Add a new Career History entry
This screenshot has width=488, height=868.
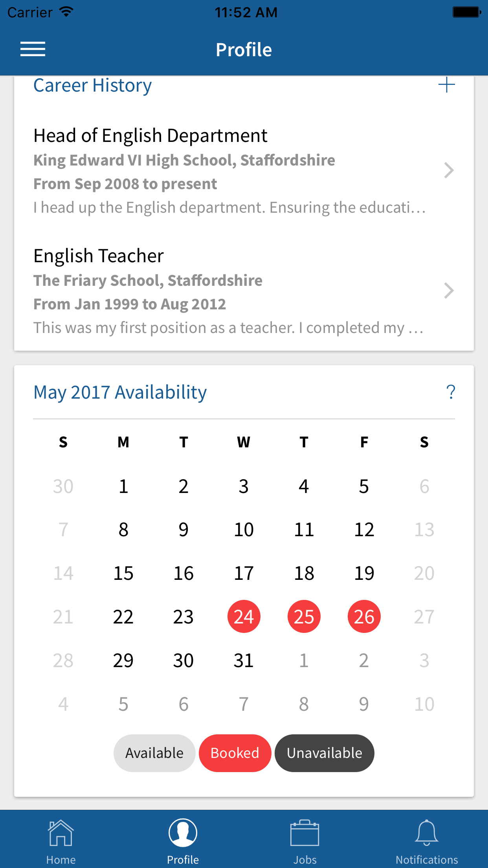point(446,85)
